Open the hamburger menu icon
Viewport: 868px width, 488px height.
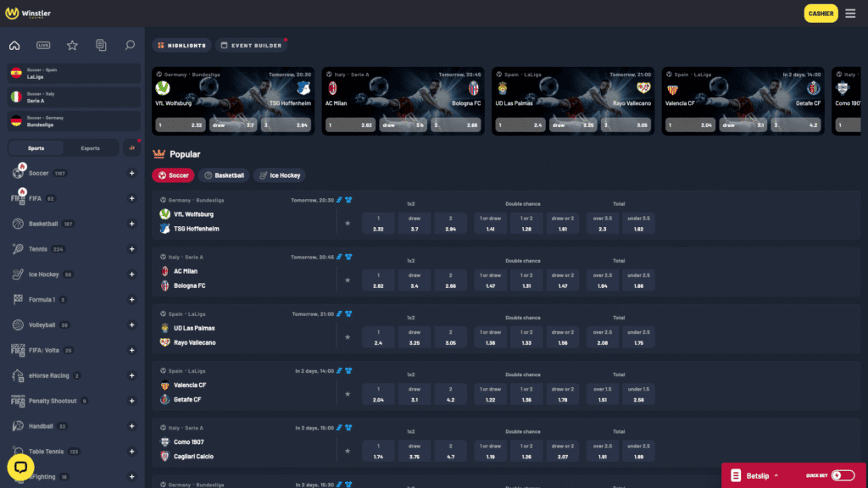(850, 14)
